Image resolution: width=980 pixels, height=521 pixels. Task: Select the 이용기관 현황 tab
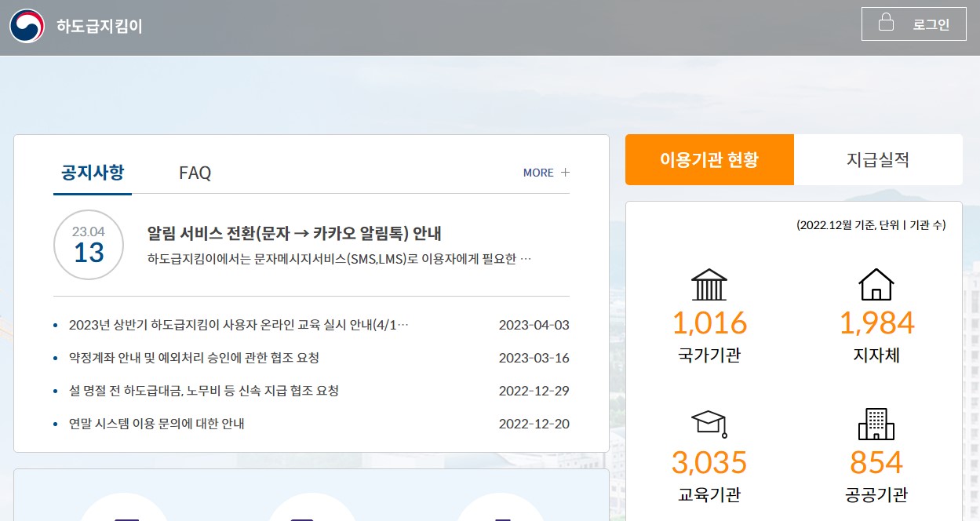[709, 160]
